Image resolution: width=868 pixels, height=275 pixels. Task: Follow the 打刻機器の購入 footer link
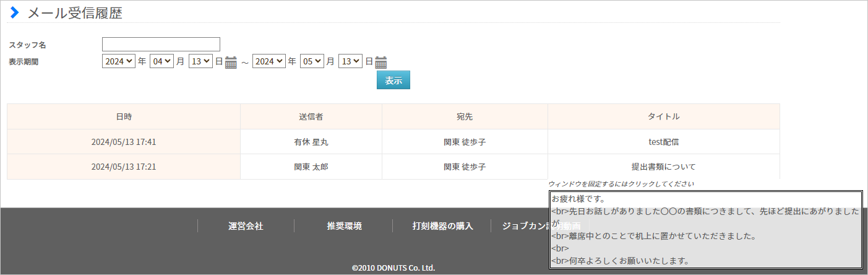[442, 226]
